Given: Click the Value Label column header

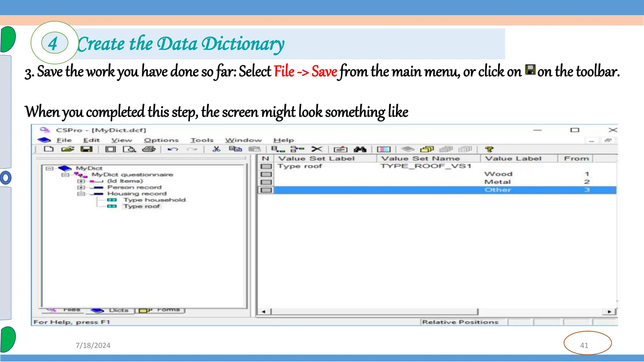Looking at the screenshot, I should coord(519,158).
